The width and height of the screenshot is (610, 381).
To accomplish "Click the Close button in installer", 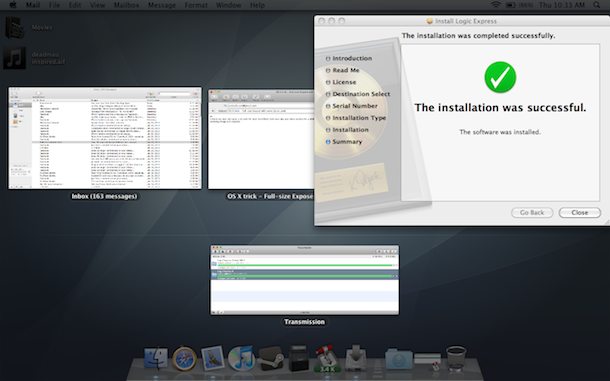I will [580, 212].
